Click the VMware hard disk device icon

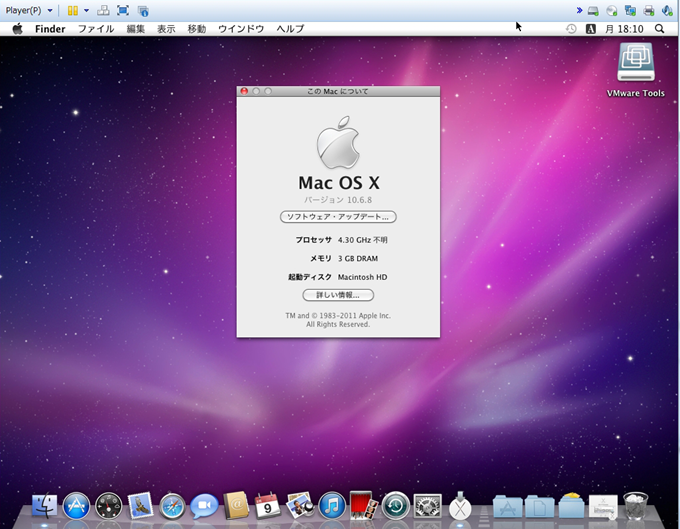pyautogui.click(x=593, y=10)
